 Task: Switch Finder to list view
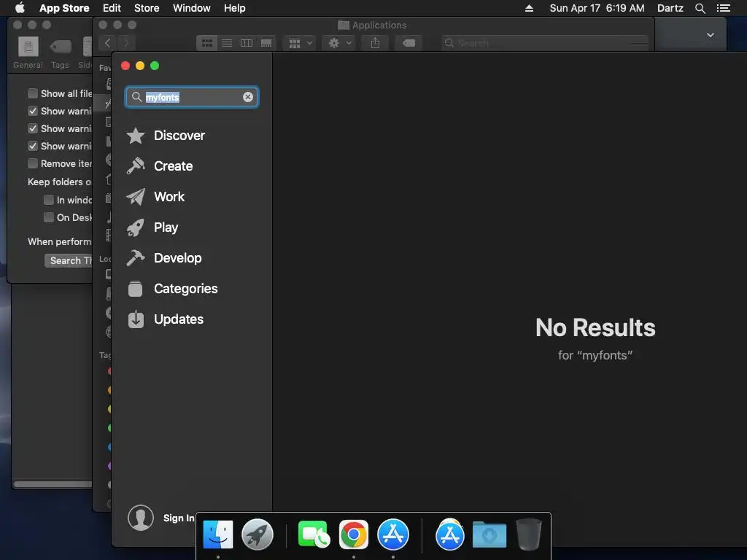tap(227, 43)
